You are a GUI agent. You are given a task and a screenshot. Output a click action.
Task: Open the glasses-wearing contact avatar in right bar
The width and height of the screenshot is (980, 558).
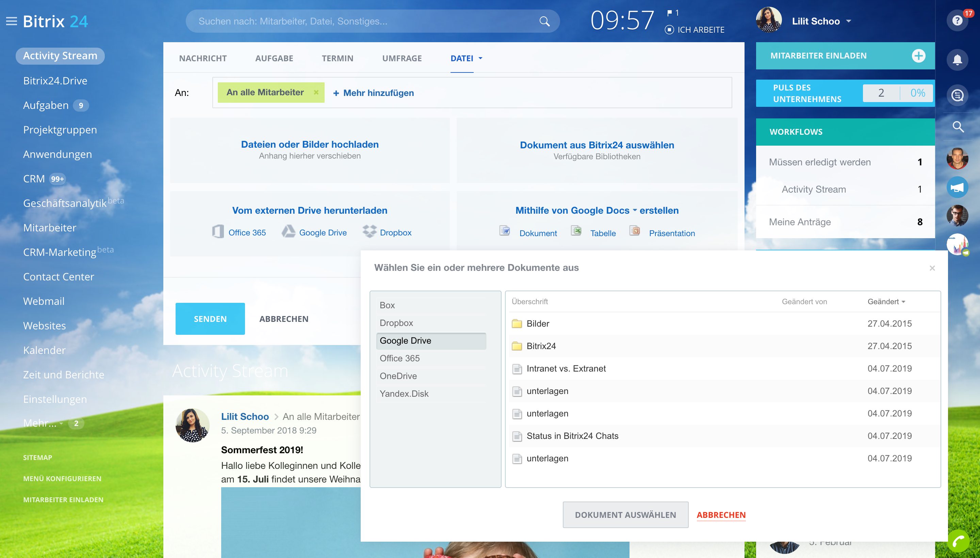tap(957, 216)
